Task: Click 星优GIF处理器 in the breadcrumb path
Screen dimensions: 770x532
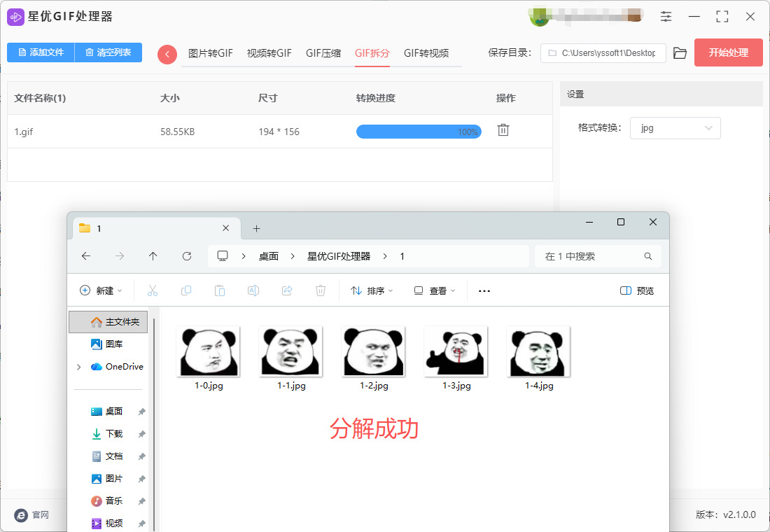Action: 339,256
